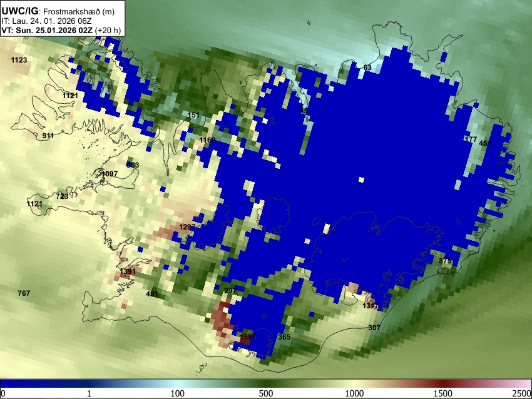Click the 491 value label
Image resolution: width=532 pixels, height=399 pixels.
[152, 293]
